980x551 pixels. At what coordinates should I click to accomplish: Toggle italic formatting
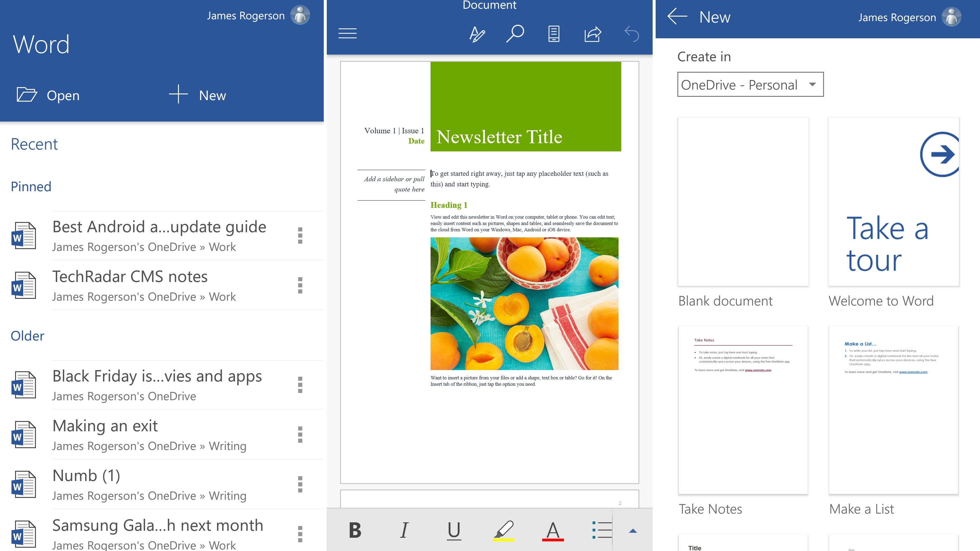pyautogui.click(x=404, y=530)
